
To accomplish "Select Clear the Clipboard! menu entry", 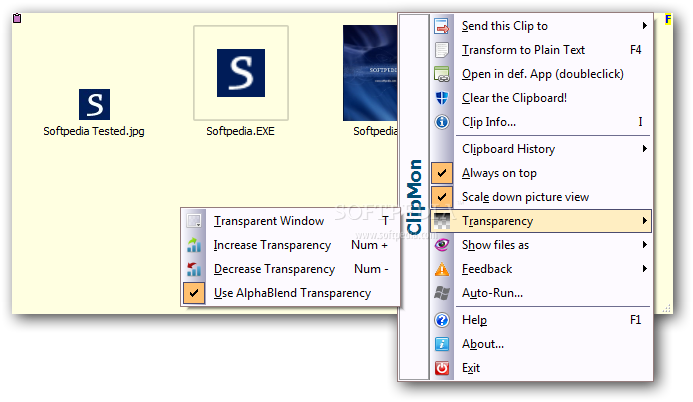I will [541, 98].
